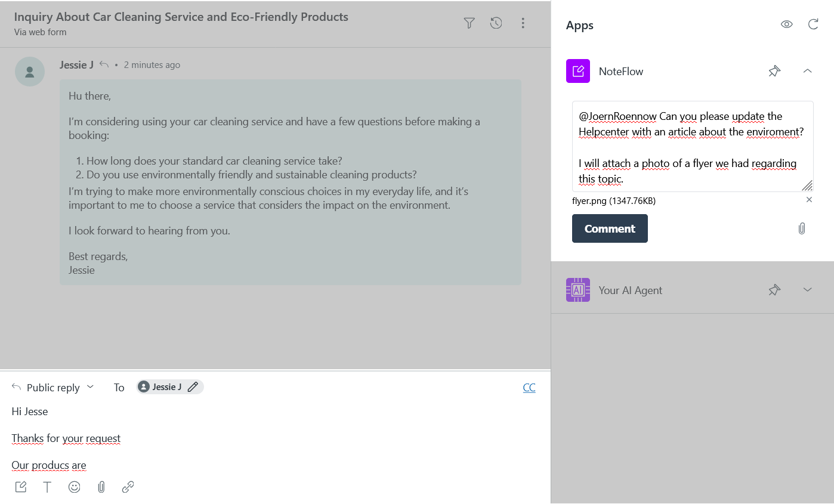This screenshot has width=834, height=504.
Task: Expand the Your AI Agent panel
Action: (x=807, y=289)
